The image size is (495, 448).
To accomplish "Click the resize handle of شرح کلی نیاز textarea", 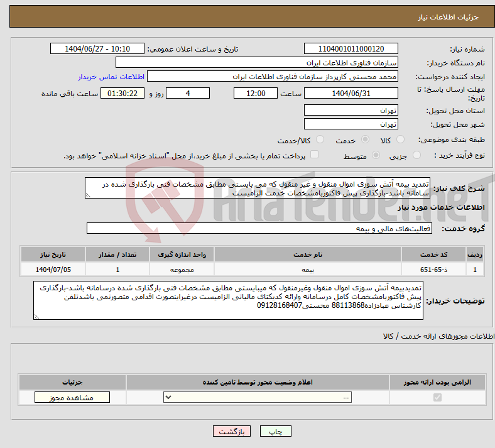I will click(88, 195).
